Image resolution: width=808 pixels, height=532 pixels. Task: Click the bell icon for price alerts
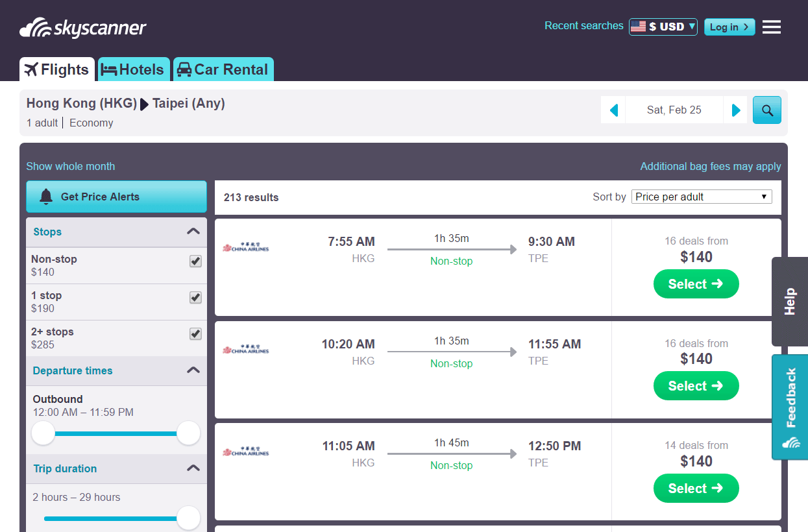pyautogui.click(x=46, y=197)
